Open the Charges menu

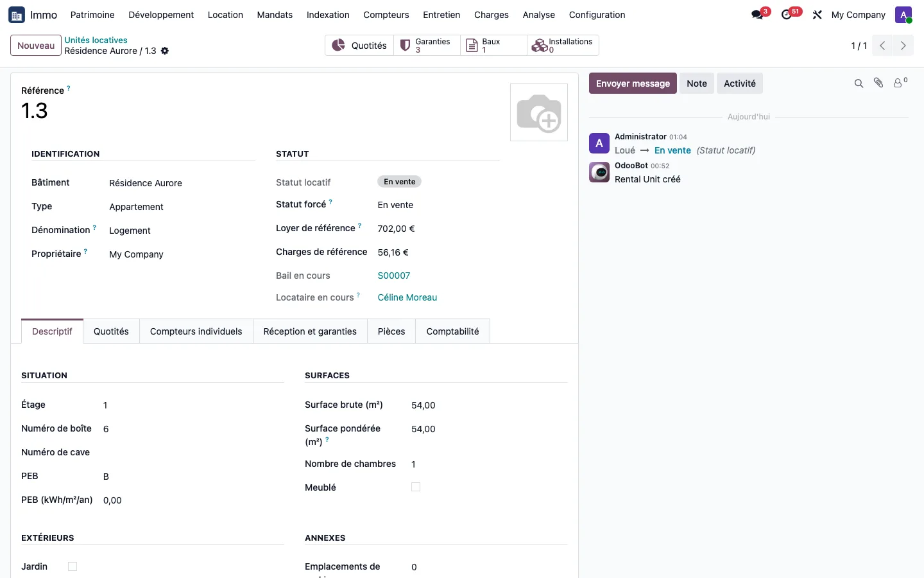492,15
